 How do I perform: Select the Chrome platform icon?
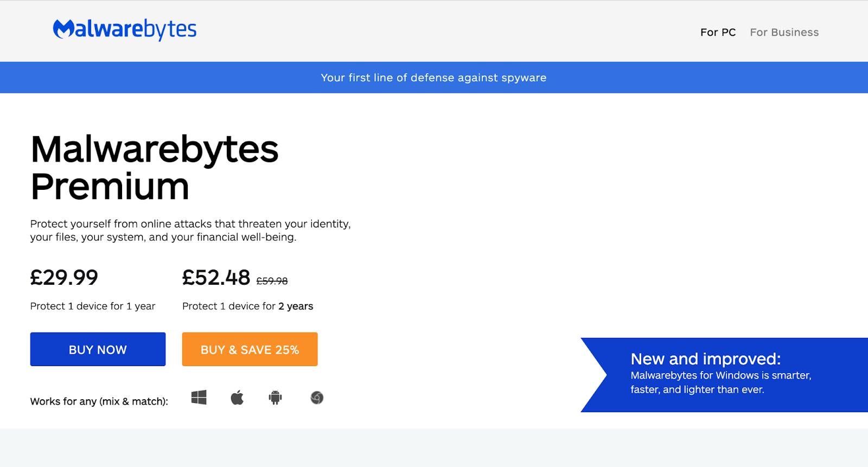317,398
